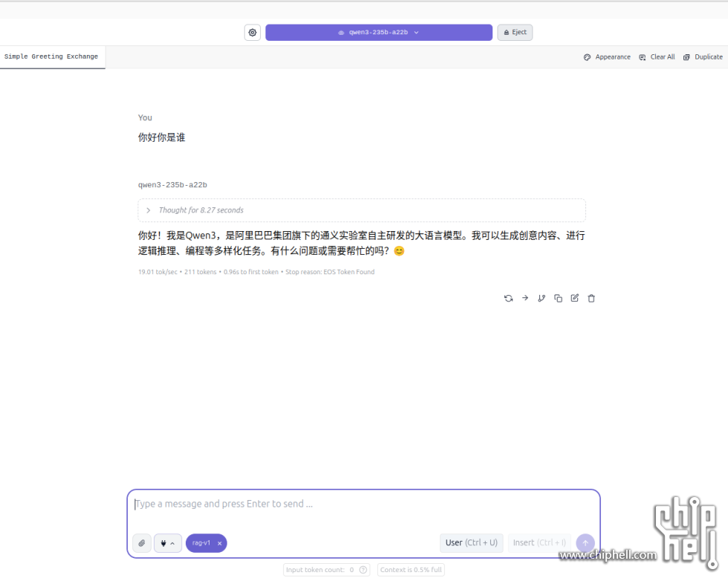728x581 pixels.
Task: Click the '19.01 tok/sec' statistic
Action: (x=157, y=272)
